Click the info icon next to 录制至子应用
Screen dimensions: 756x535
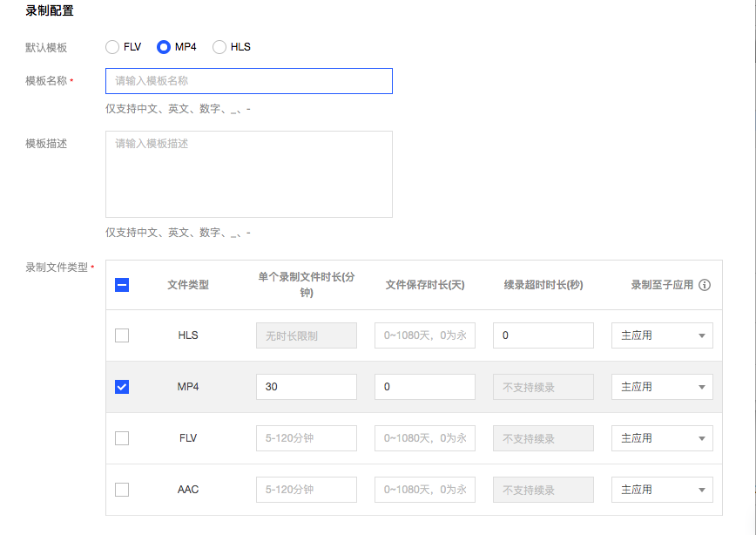[x=705, y=285]
